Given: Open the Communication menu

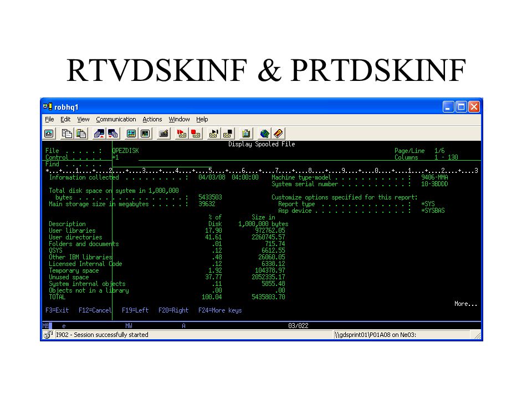Looking at the screenshot, I should click(x=116, y=119).
